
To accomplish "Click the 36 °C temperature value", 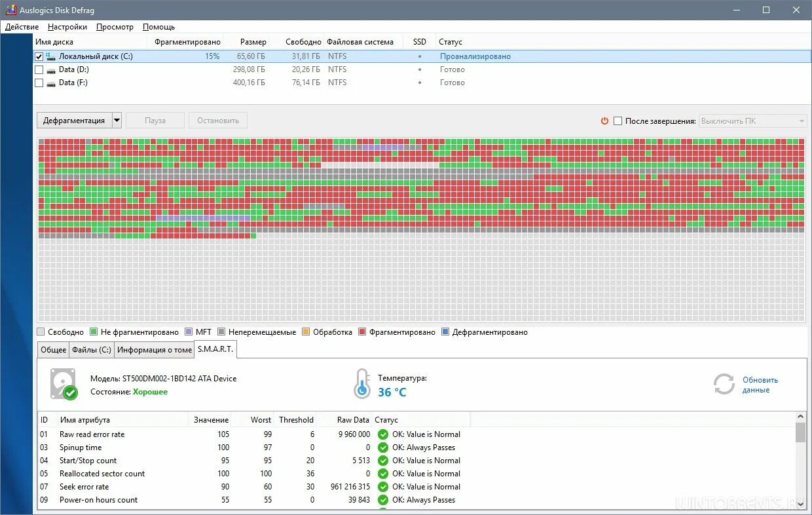I will [x=392, y=392].
